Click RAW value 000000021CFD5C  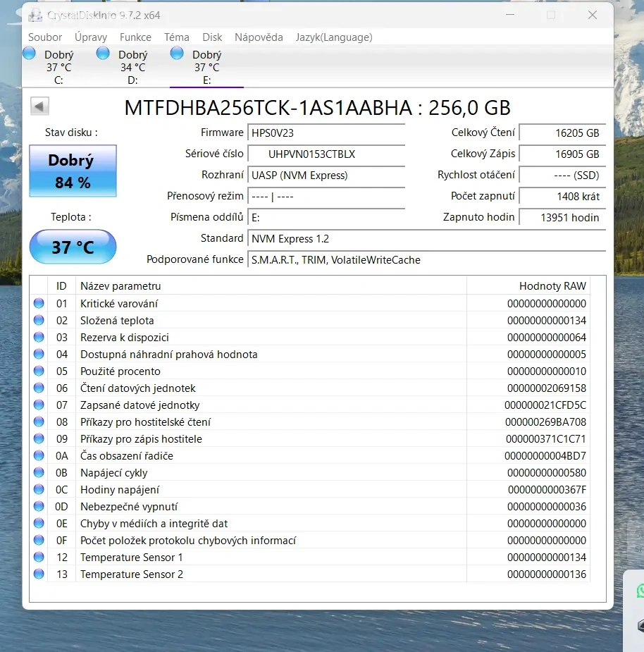point(545,405)
